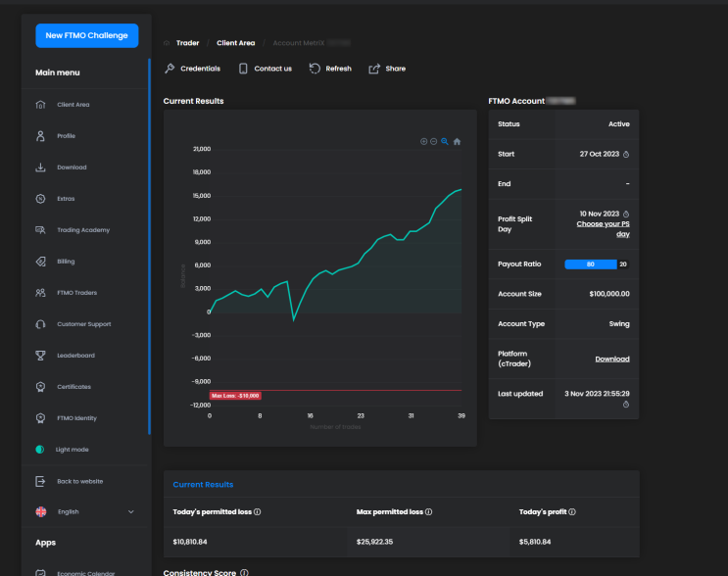Select the chart magnifier selection-zoom tool
The height and width of the screenshot is (576, 728).
[445, 142]
